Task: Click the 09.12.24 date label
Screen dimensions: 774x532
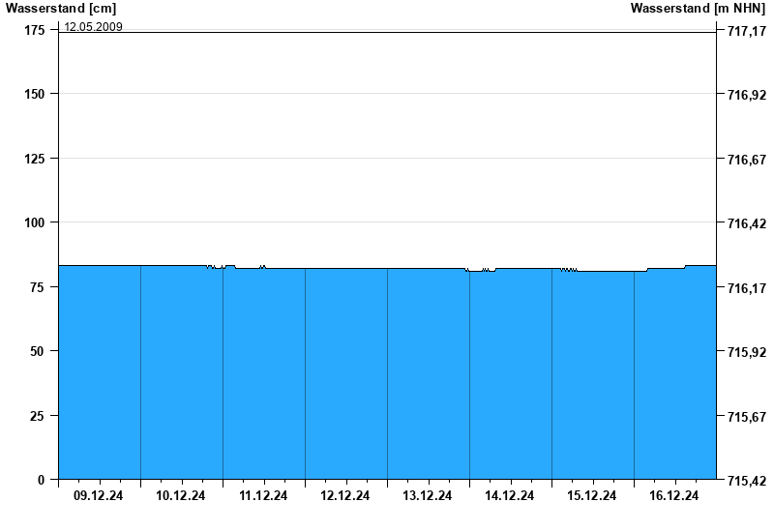Action: point(99,496)
